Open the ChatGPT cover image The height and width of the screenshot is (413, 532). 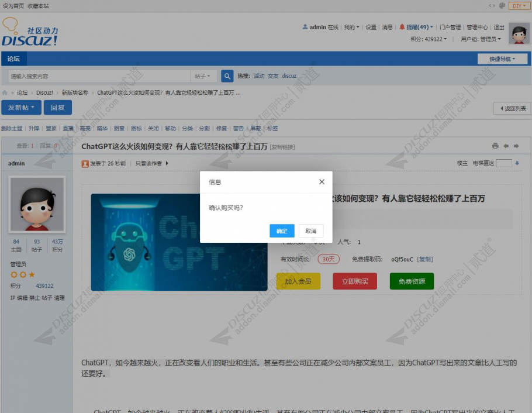tap(179, 242)
